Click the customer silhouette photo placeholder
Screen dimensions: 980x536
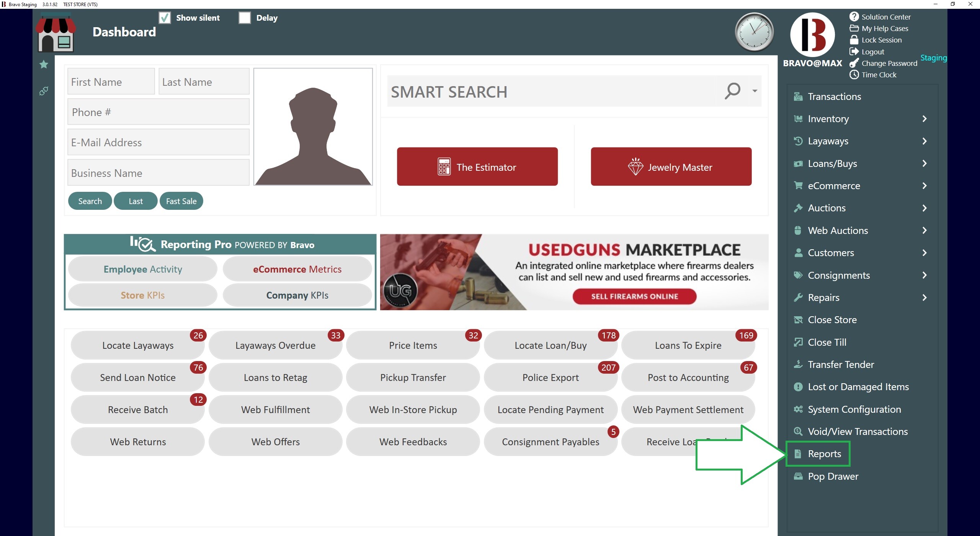(x=313, y=127)
